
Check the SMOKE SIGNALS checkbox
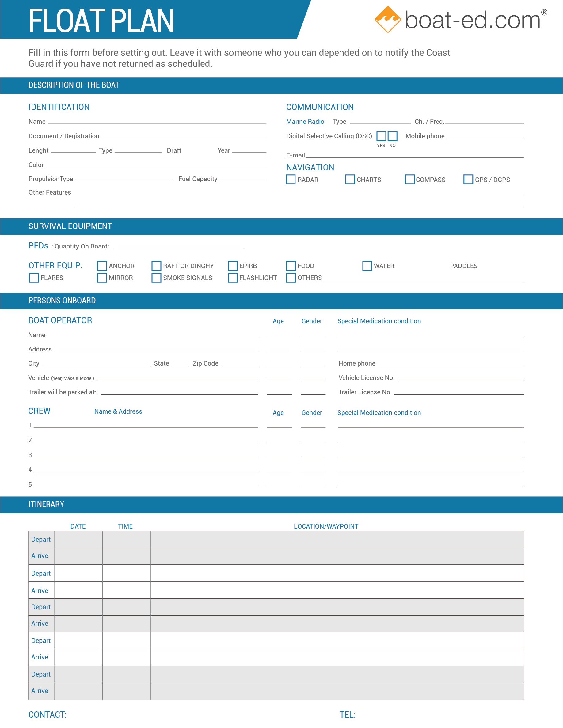coord(156,278)
